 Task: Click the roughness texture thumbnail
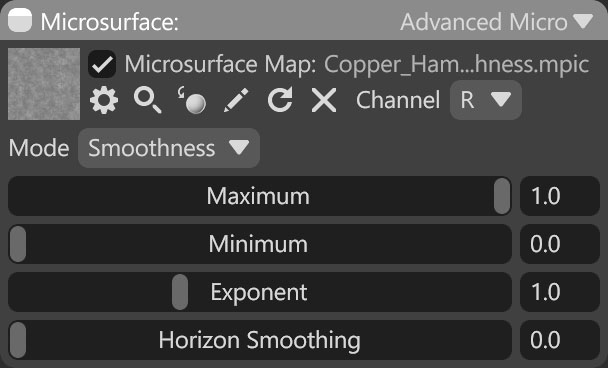coord(44,84)
